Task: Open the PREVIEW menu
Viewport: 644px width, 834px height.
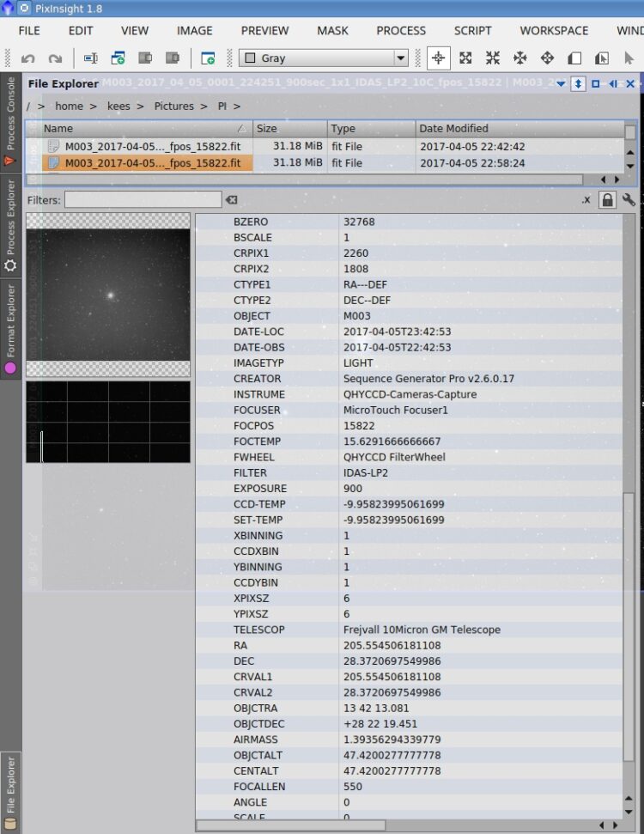Action: click(264, 30)
